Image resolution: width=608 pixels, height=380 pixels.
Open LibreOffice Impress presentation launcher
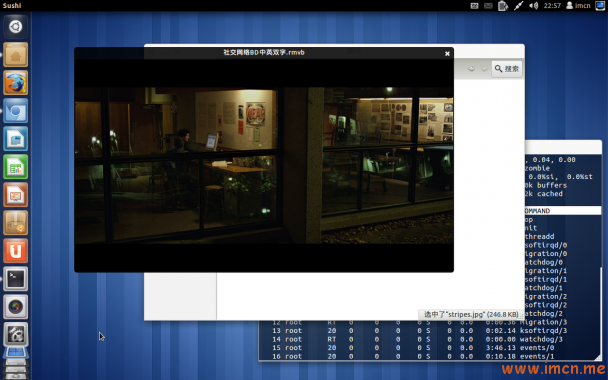pos(16,195)
